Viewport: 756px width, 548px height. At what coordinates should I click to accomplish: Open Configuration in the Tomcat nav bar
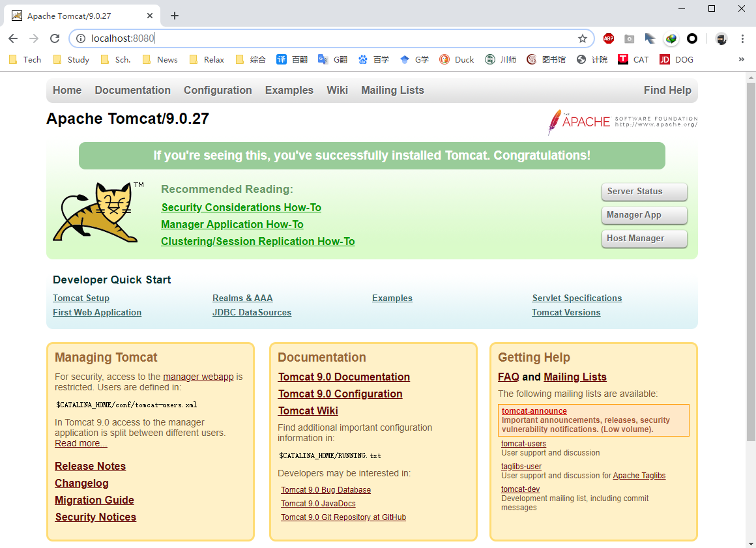coord(218,90)
